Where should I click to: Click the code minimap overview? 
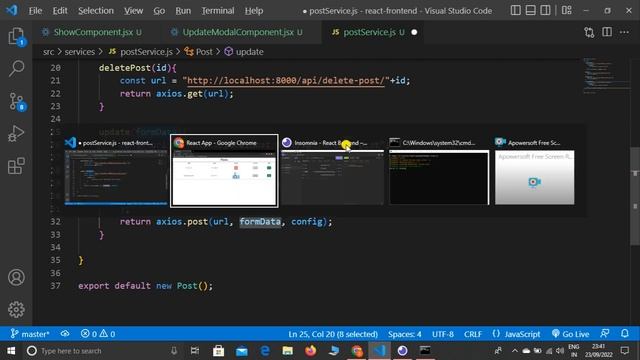click(x=606, y=76)
